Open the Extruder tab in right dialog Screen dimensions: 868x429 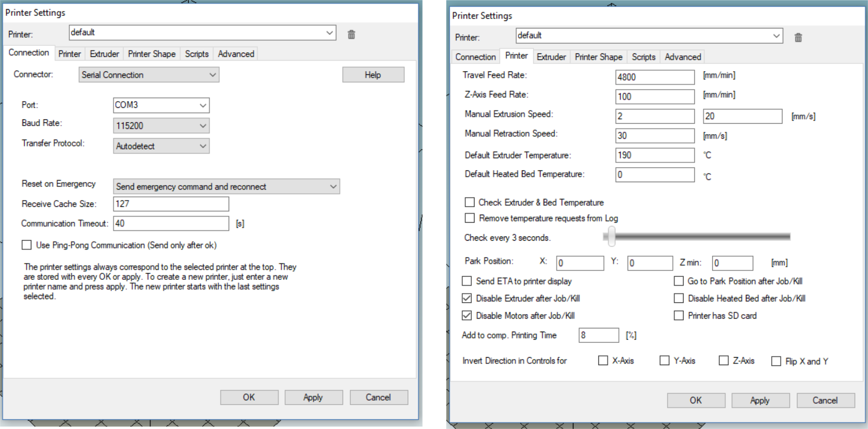[x=551, y=57]
